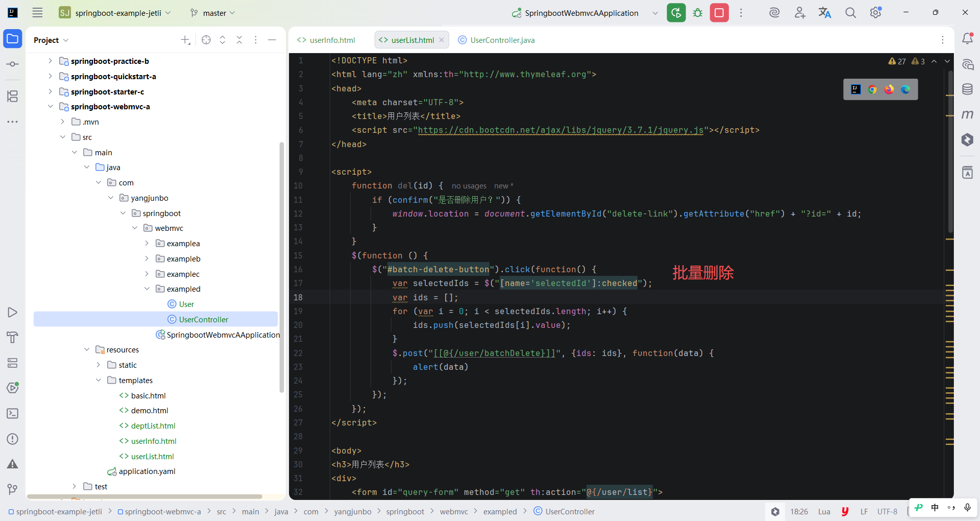Viewport: 980px width, 521px height.
Task: Open the Project view mode dropdown
Action: coord(51,40)
